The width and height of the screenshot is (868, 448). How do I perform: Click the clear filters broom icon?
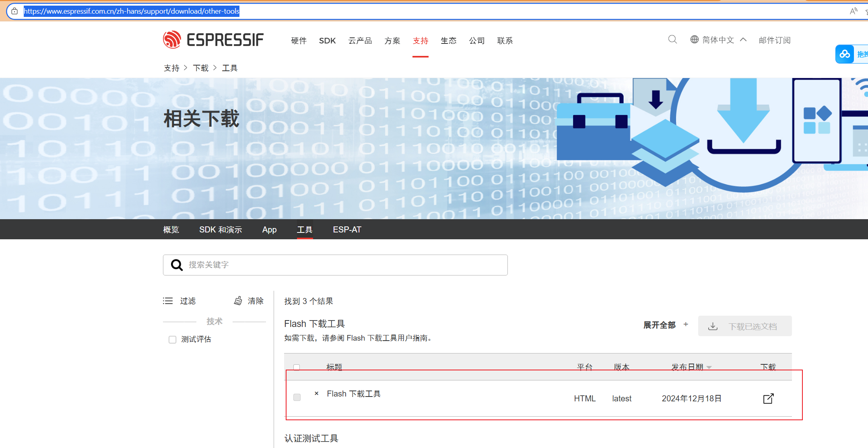point(238,301)
